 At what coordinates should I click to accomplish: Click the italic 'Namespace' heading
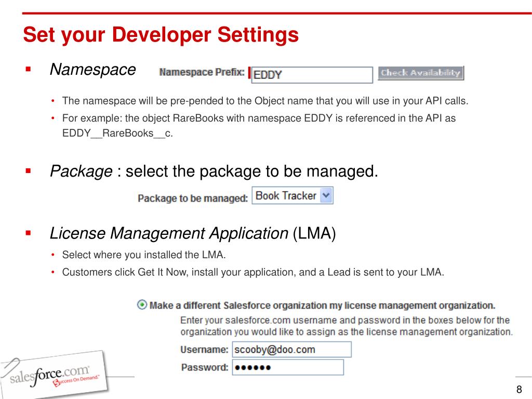tap(92, 70)
